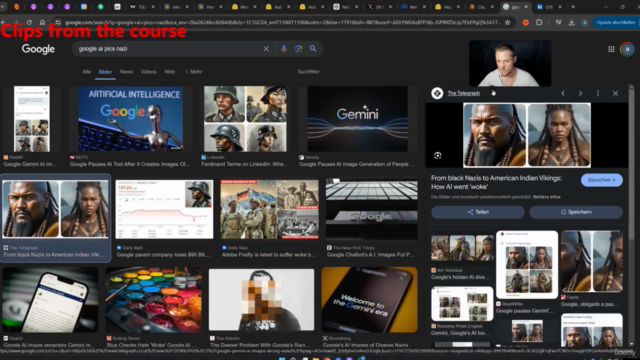
Task: Select the Alle search tab
Action: click(87, 72)
